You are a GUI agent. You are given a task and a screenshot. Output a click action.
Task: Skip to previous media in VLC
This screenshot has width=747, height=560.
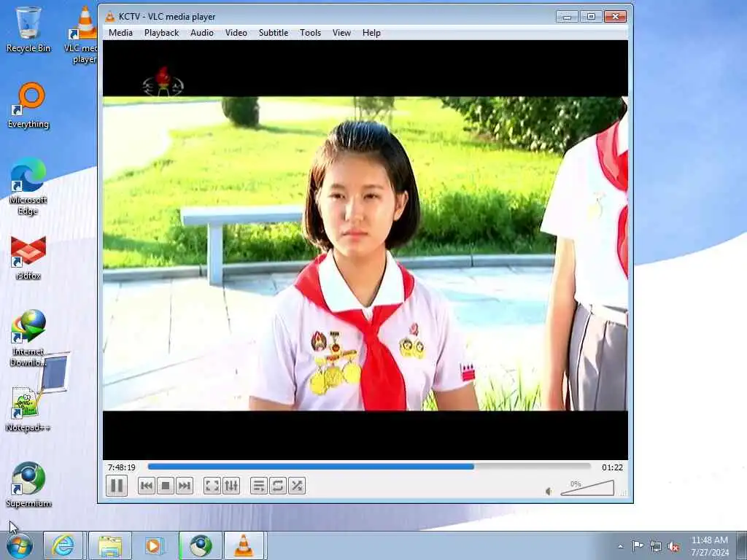click(146, 486)
